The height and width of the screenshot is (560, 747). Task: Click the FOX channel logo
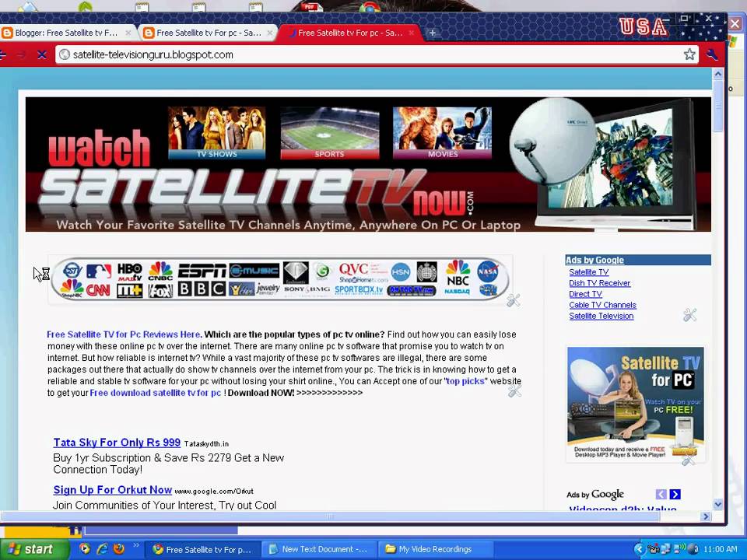(x=160, y=290)
